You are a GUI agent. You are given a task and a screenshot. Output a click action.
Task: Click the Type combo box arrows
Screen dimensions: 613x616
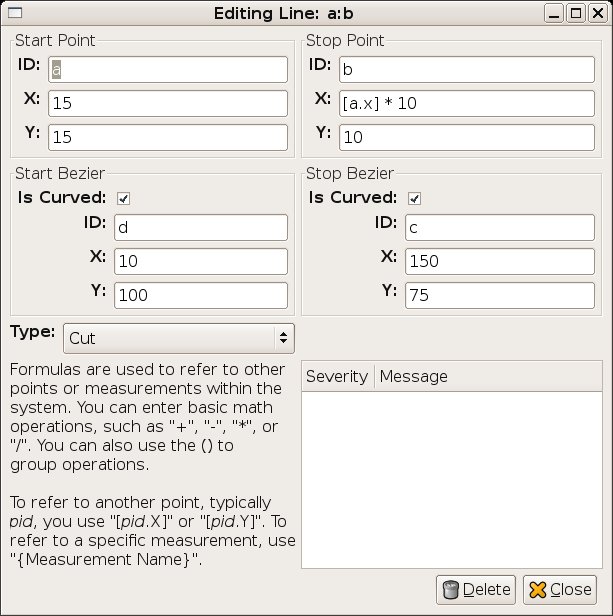point(283,338)
